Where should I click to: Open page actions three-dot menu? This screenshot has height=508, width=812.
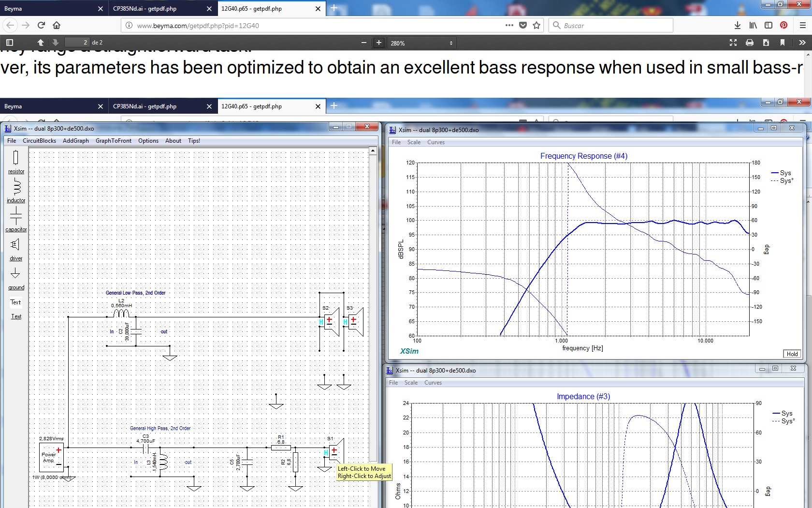pos(509,25)
